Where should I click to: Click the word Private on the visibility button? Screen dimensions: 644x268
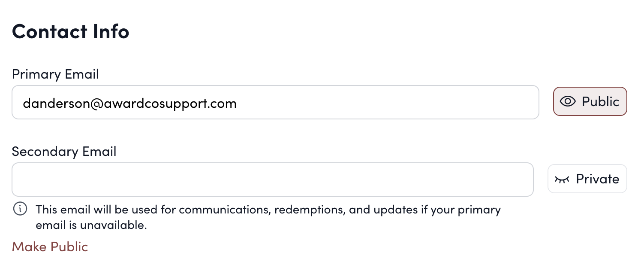tap(598, 179)
